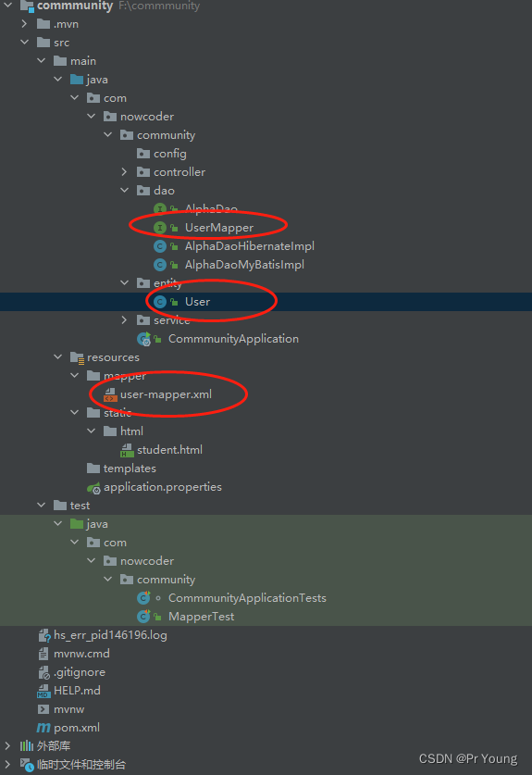The height and width of the screenshot is (775, 532).
Task: Click the user-mapper.xml file icon
Action: pyautogui.click(x=110, y=394)
